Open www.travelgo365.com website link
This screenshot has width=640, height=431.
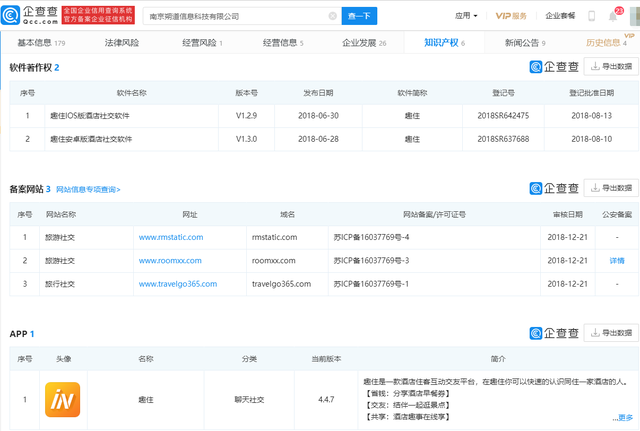[x=177, y=284]
